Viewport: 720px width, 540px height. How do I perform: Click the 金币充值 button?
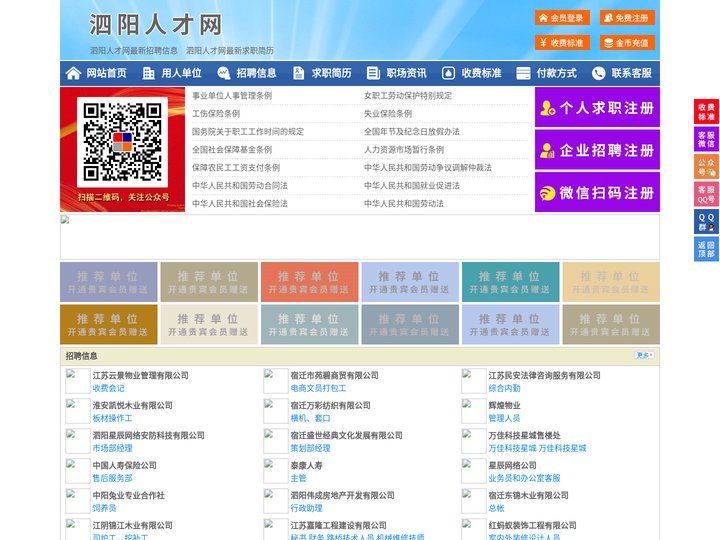627,43
